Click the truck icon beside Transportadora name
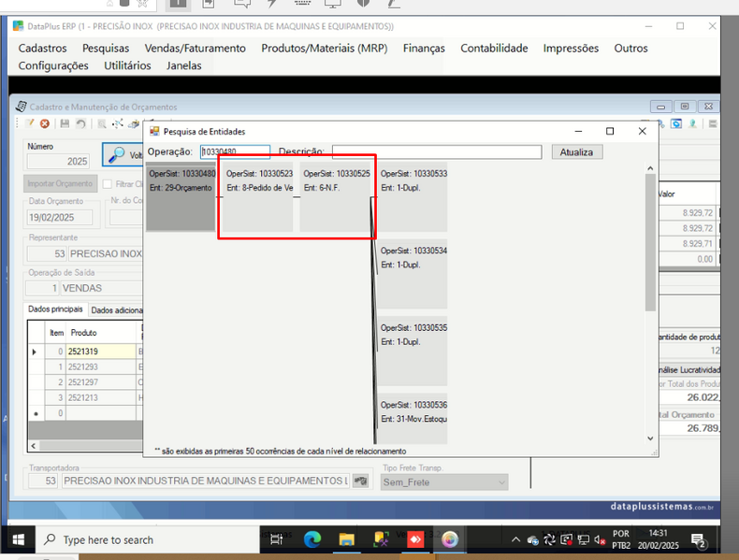This screenshot has height=560, width=739. click(x=360, y=481)
